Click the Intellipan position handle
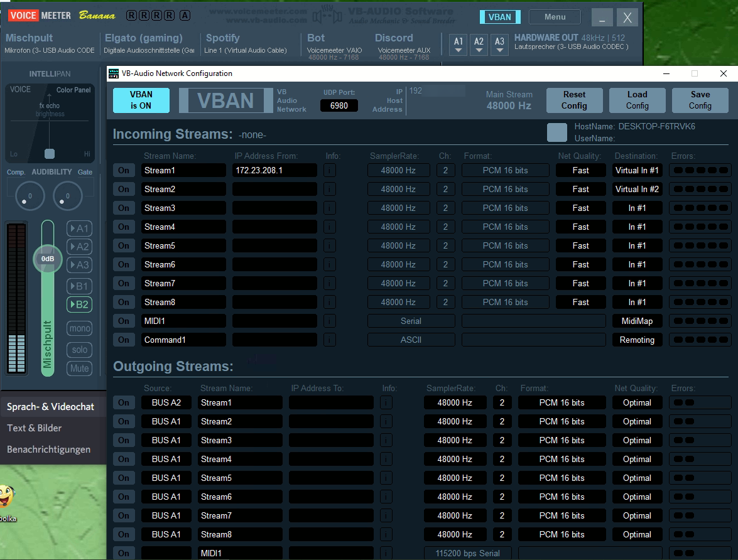The width and height of the screenshot is (738, 560). pos(50,153)
